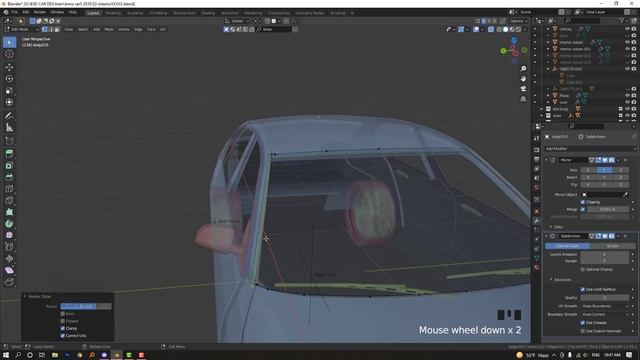Click the Levels Viewport value field
640x360 pixels.
click(x=604, y=254)
